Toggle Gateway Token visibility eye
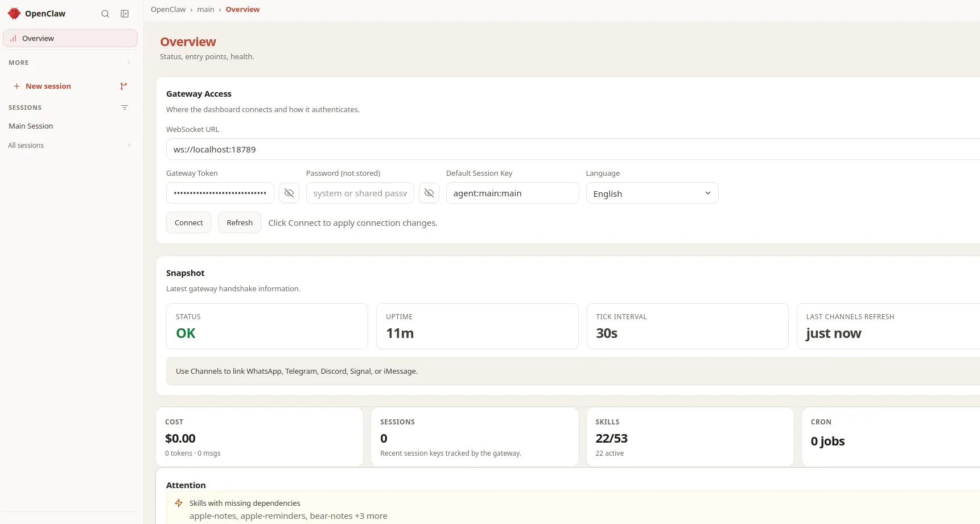This screenshot has height=524, width=980. tap(289, 193)
